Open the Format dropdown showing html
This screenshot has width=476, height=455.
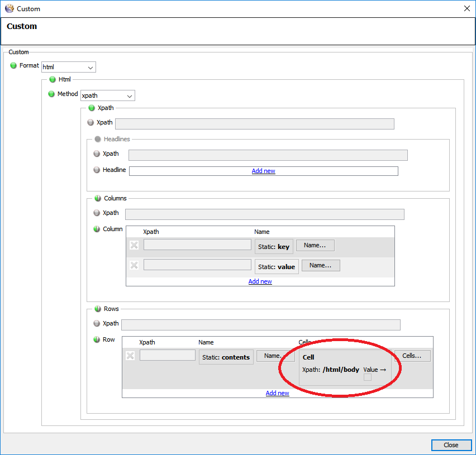point(69,67)
